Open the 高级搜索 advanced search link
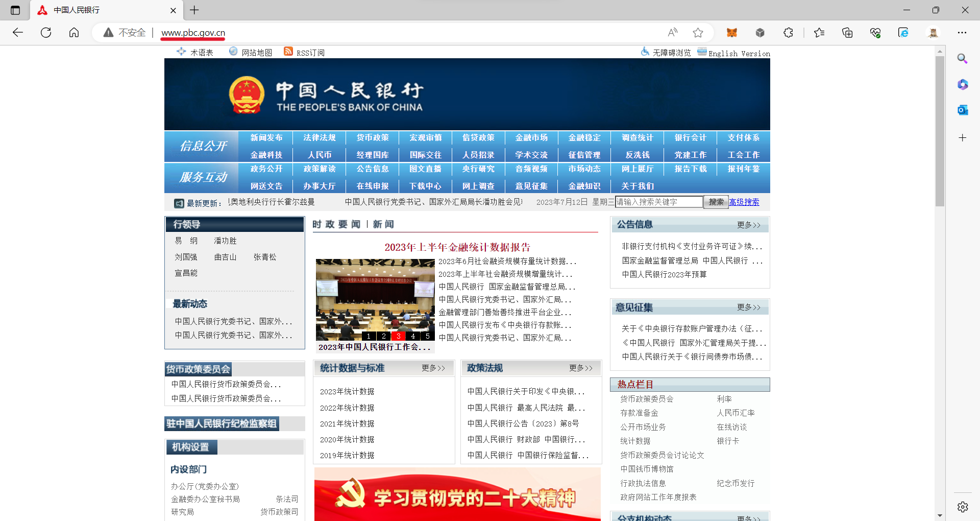980x521 pixels. pyautogui.click(x=744, y=202)
